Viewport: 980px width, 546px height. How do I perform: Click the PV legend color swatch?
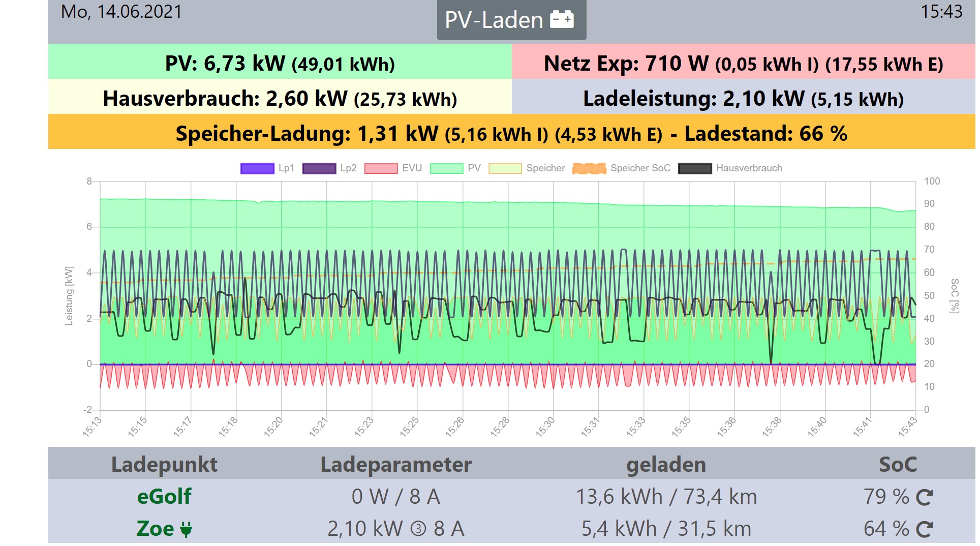446,168
